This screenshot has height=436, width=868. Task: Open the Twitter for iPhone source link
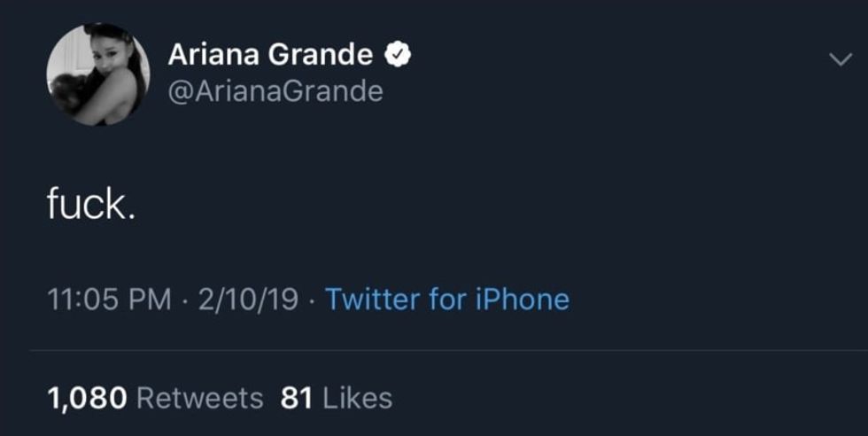click(446, 300)
